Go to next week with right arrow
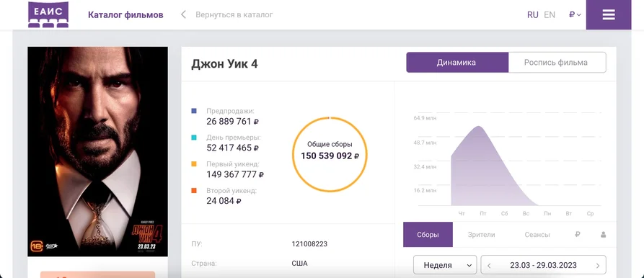Screen dimensions: 644x278 (598, 265)
